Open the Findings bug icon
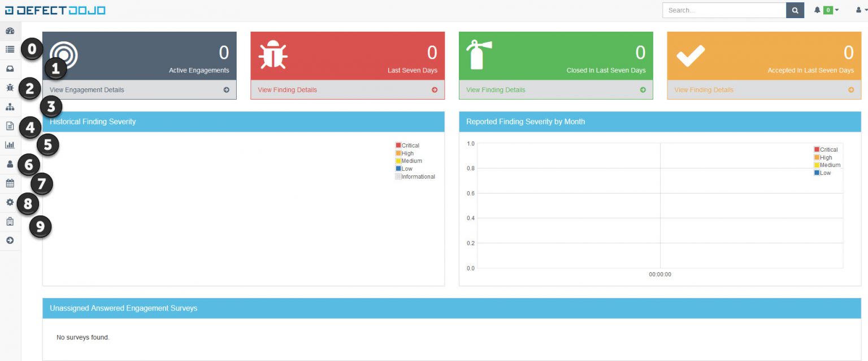868x361 pixels. point(9,87)
